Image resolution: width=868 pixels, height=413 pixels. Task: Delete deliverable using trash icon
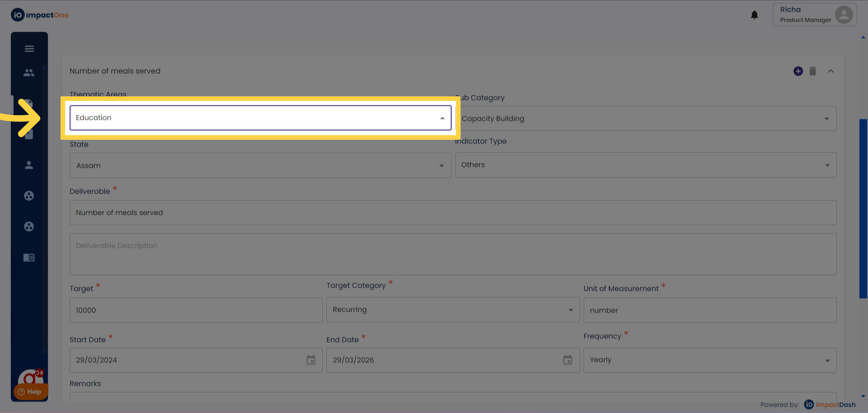pos(813,71)
